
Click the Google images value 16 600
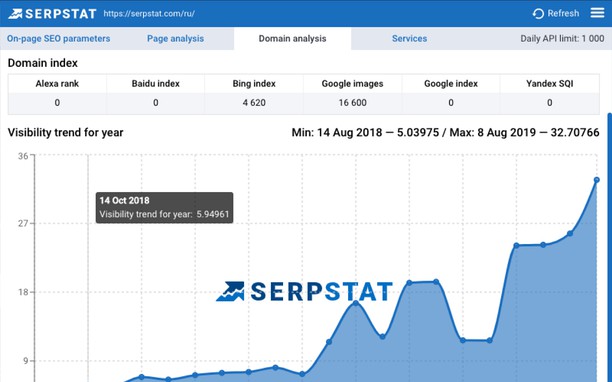352,103
